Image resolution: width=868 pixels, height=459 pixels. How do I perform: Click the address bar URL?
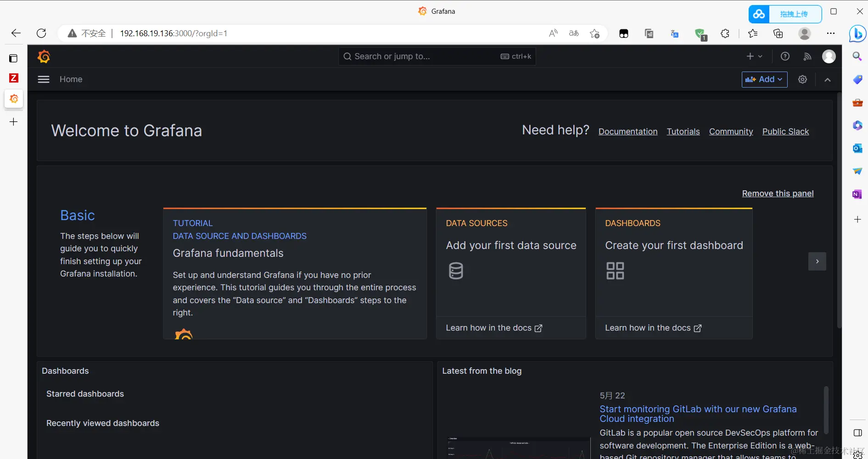[174, 33]
